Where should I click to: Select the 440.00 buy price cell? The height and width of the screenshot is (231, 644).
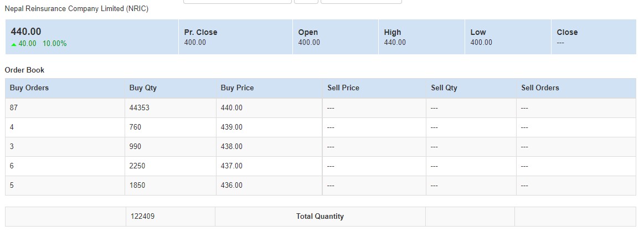click(x=269, y=108)
